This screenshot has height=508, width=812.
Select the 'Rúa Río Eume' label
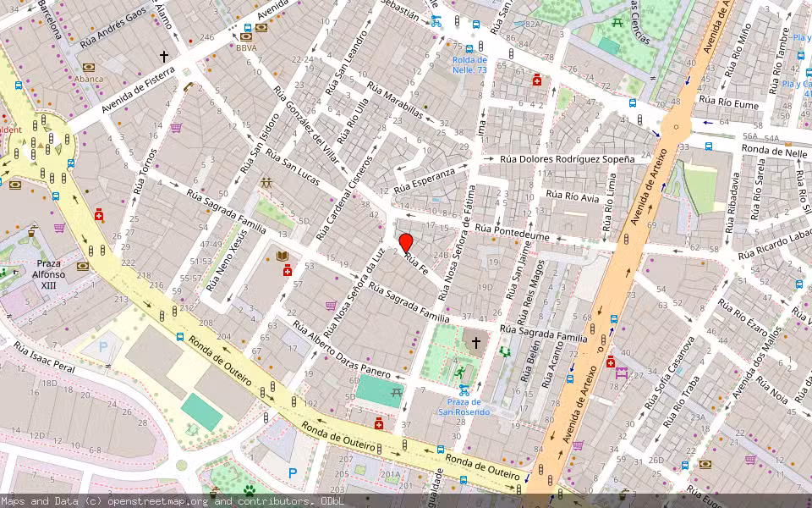click(728, 102)
